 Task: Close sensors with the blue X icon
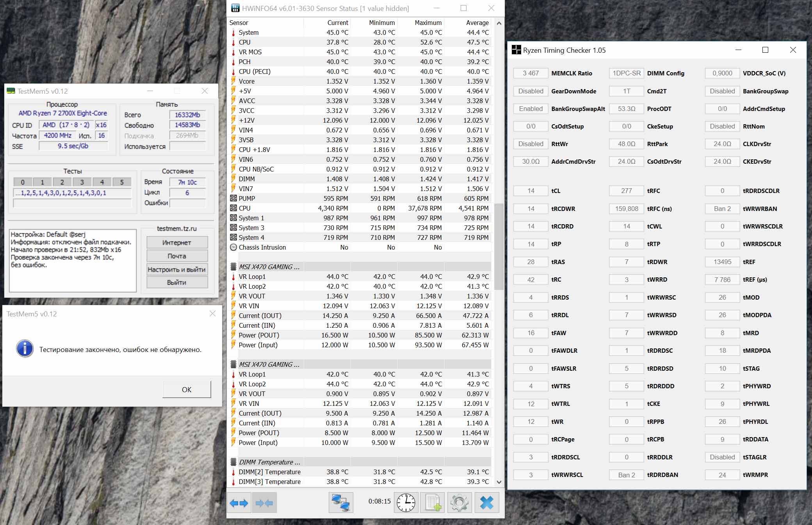pyautogui.click(x=486, y=503)
